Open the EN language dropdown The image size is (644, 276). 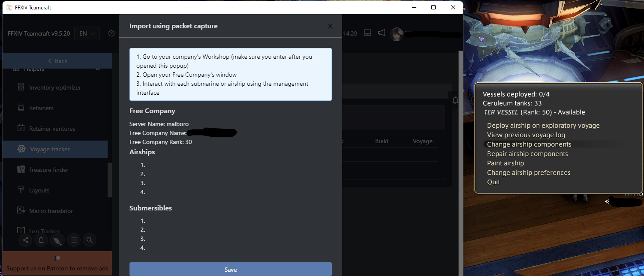coord(87,33)
